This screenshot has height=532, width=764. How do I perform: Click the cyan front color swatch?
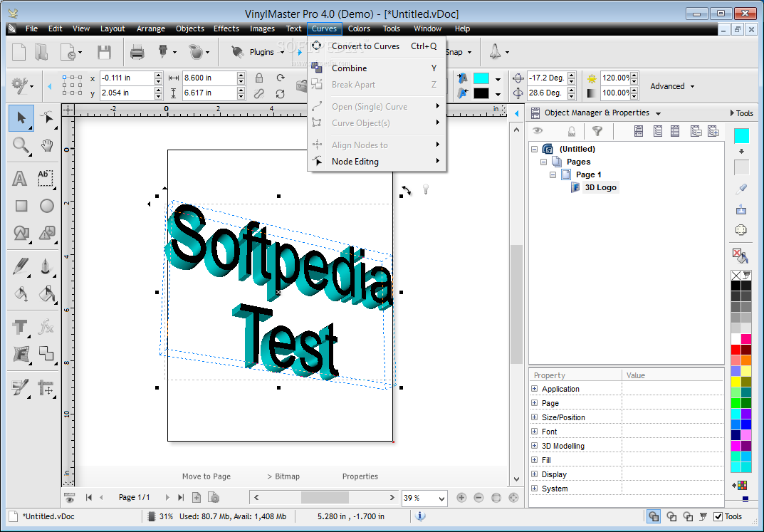481,78
